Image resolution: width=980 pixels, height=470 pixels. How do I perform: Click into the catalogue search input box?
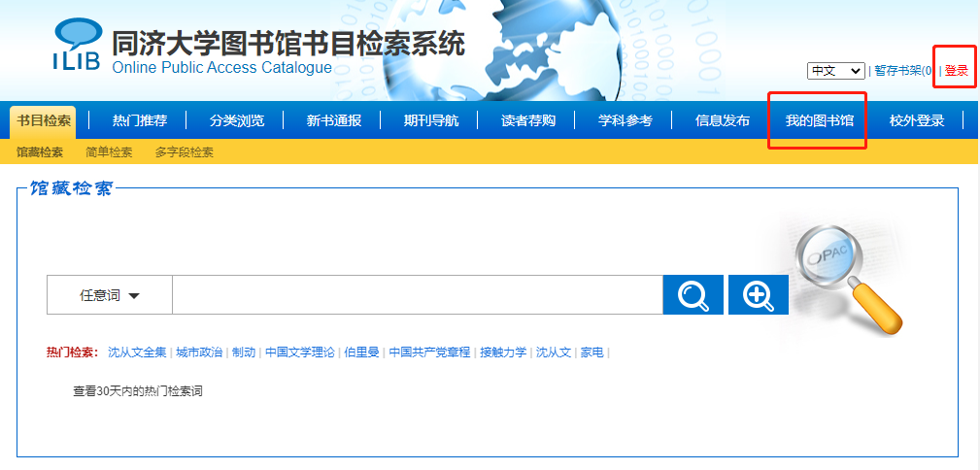point(418,295)
